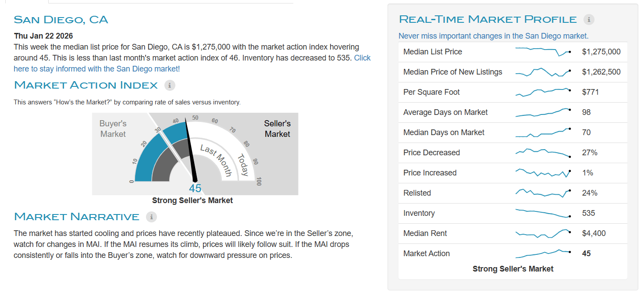Viewport: 644px width, 293px height.
Task: Click the San Diego, CA heading
Action: (x=61, y=20)
